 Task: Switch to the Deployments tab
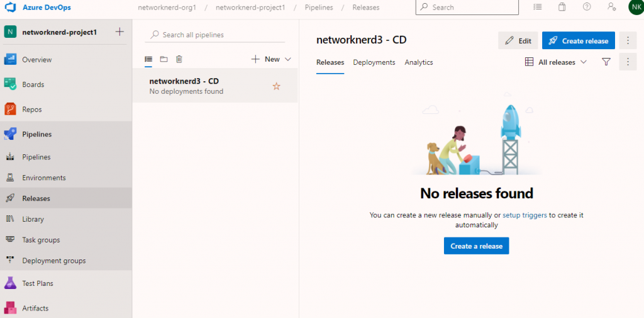click(374, 62)
